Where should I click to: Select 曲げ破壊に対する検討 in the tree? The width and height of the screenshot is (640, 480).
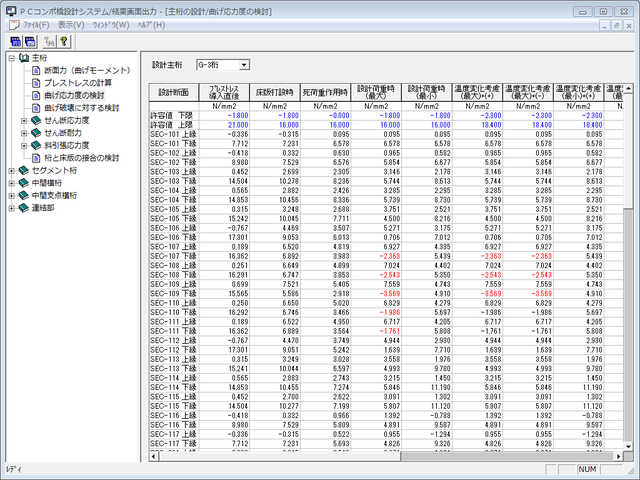pos(82,108)
